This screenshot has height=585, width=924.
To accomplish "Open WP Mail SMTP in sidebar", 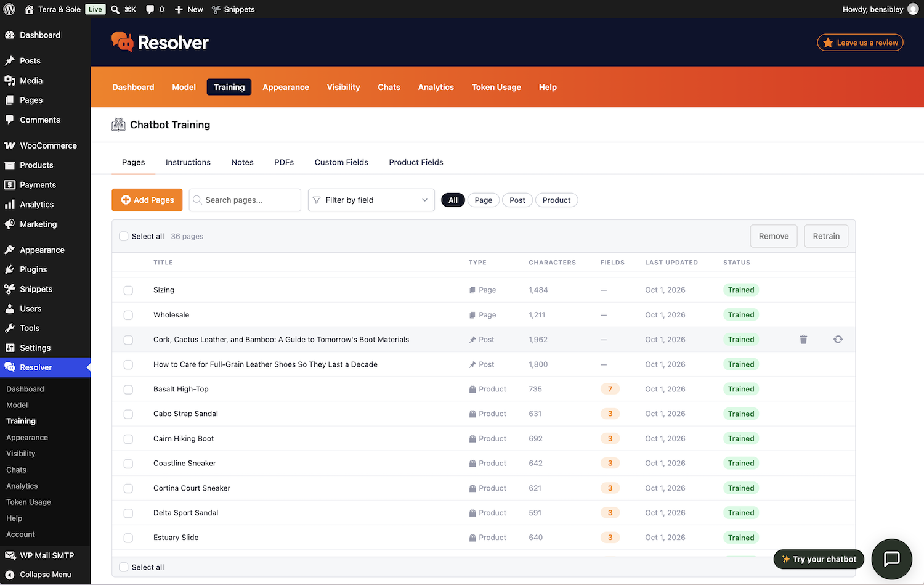I will click(x=46, y=555).
